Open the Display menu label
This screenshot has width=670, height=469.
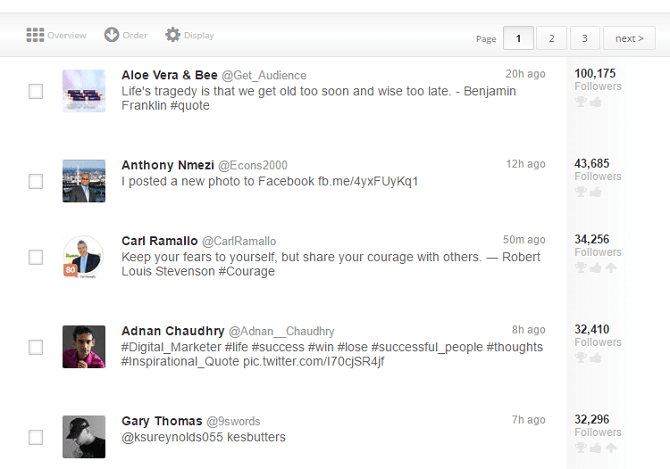199,35
